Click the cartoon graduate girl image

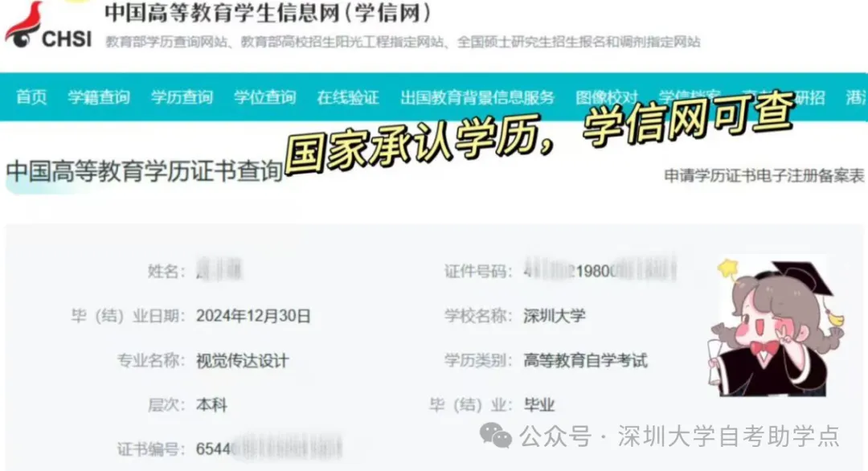(x=775, y=326)
